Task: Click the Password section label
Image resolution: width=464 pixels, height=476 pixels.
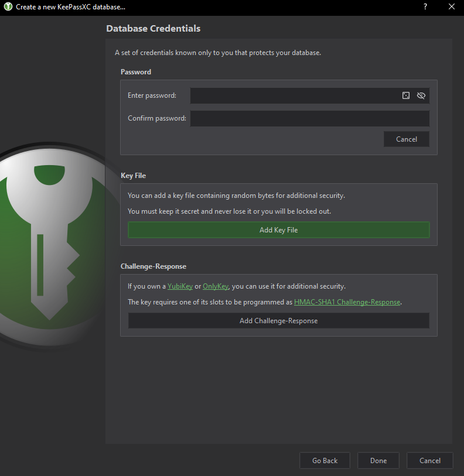Action: pos(135,72)
